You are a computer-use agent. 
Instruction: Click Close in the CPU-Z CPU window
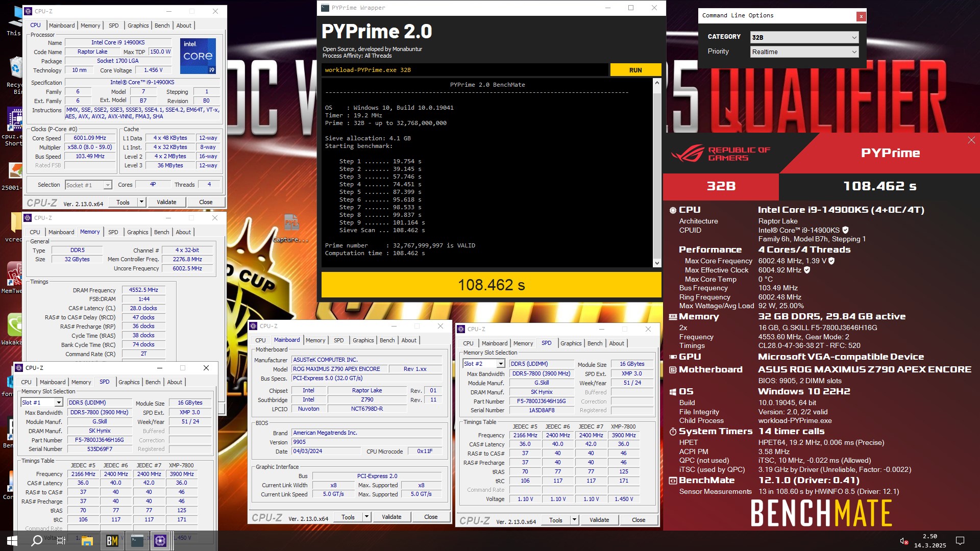tap(206, 202)
